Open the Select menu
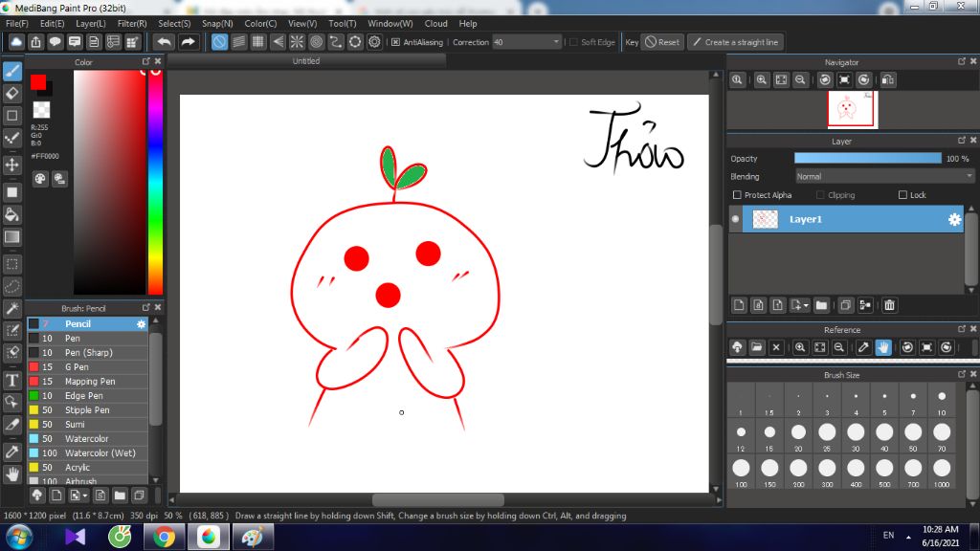This screenshot has height=551, width=980. (x=174, y=23)
